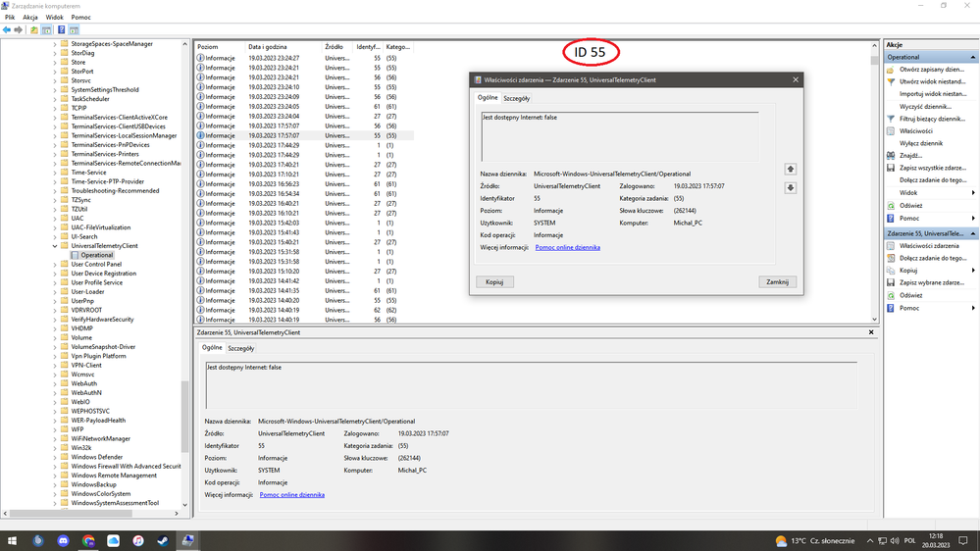The width and height of the screenshot is (980, 551).
Task: Collapse the UniversalTelemetryClient folder
Action: coord(55,246)
